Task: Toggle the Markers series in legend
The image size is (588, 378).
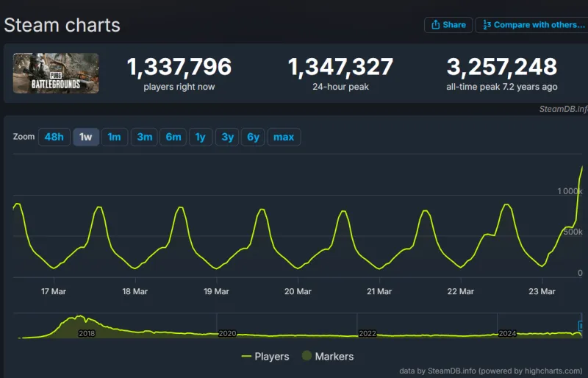Action: (328, 356)
